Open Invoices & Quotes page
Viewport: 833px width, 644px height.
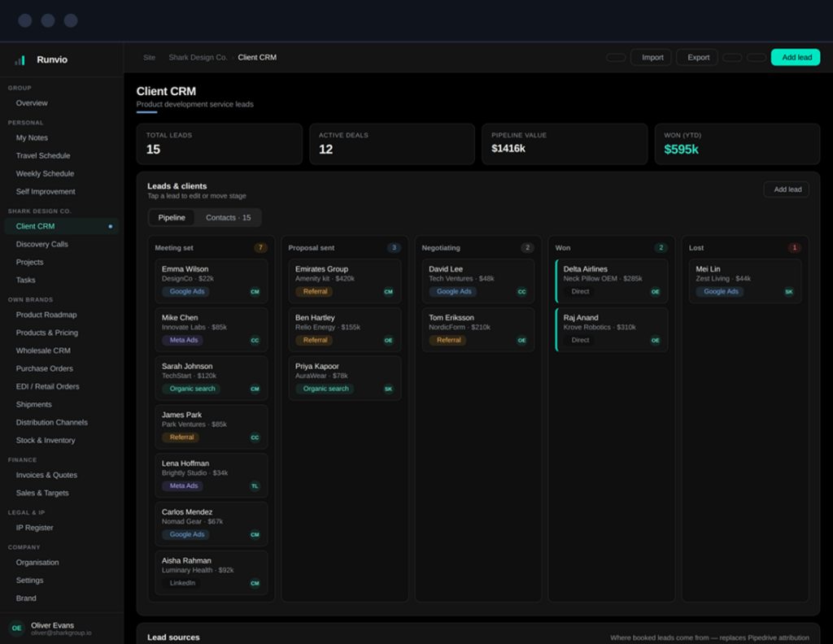tap(62, 475)
